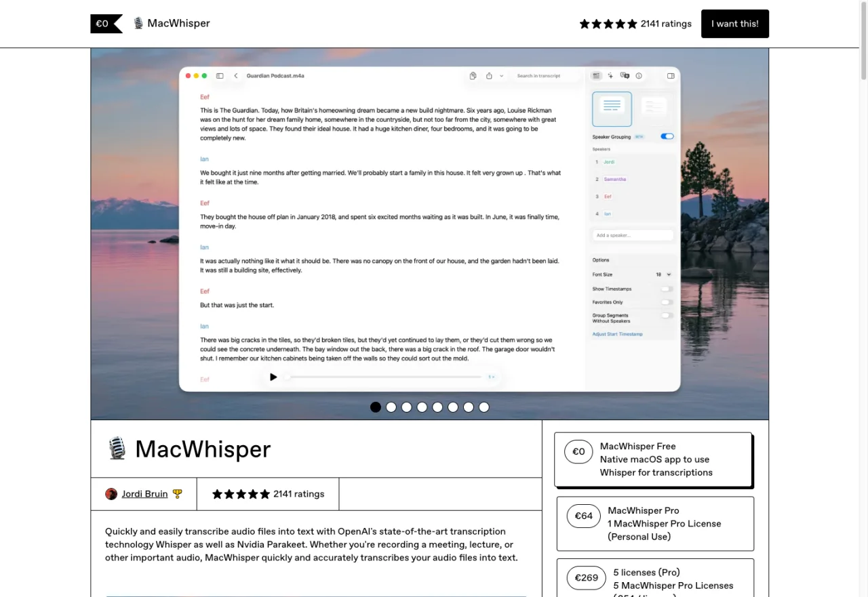Select the highlighted paragraph layout thumbnail
Viewport: 868px width, 597px height.
tap(612, 109)
